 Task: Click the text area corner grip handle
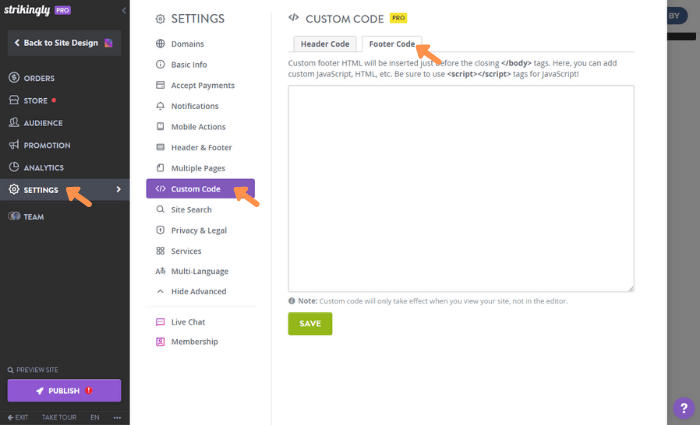coord(631,288)
